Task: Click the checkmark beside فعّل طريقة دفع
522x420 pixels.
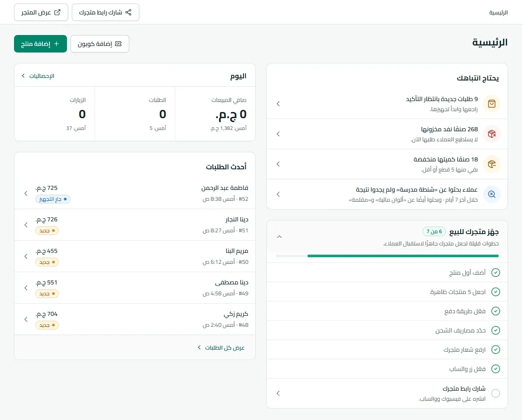Action: tap(496, 311)
